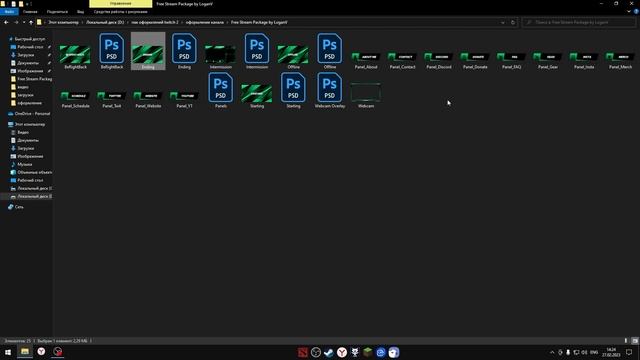The width and height of the screenshot is (640, 360).
Task: Navigate to Локальный диск (D:) breadcrumb
Action: click(x=105, y=22)
